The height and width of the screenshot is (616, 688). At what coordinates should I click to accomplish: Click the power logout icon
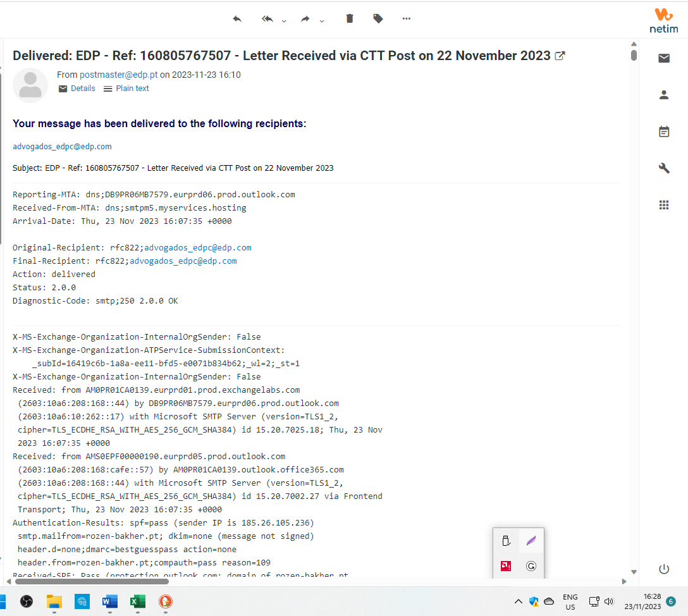point(664,569)
